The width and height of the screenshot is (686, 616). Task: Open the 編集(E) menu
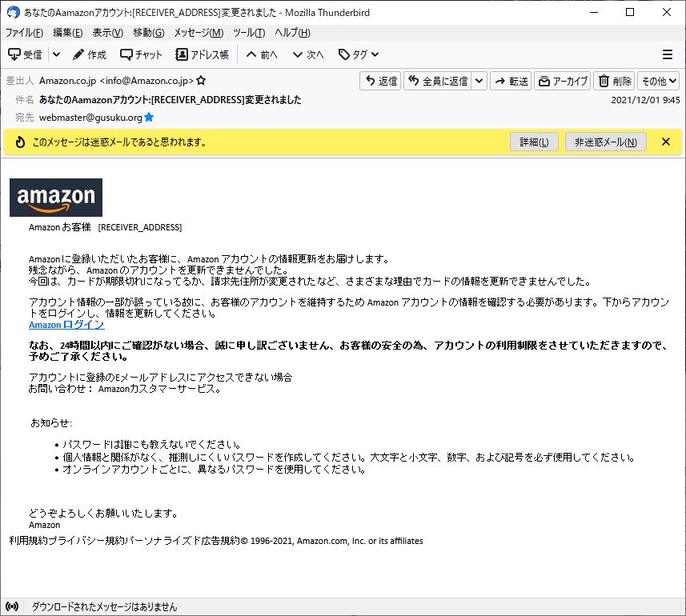68,33
